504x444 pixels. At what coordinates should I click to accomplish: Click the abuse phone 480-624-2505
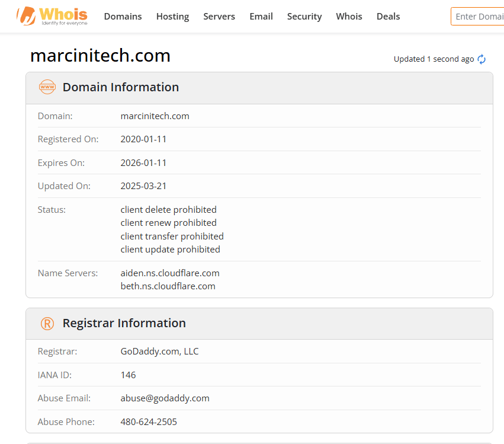click(149, 422)
